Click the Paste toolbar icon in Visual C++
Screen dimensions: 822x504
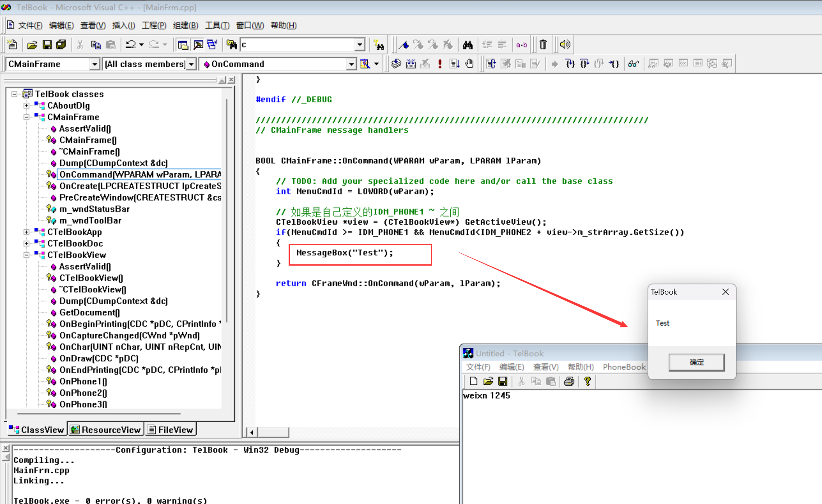(111, 44)
